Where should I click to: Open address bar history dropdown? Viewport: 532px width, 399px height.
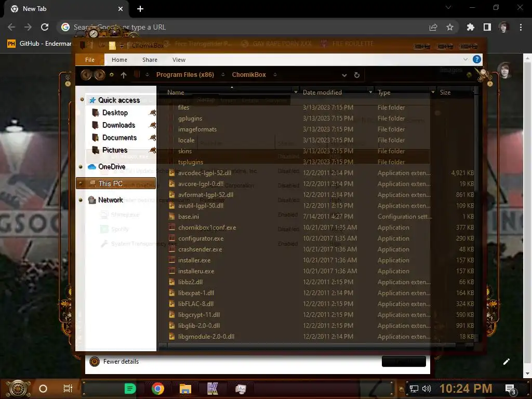[344, 75]
